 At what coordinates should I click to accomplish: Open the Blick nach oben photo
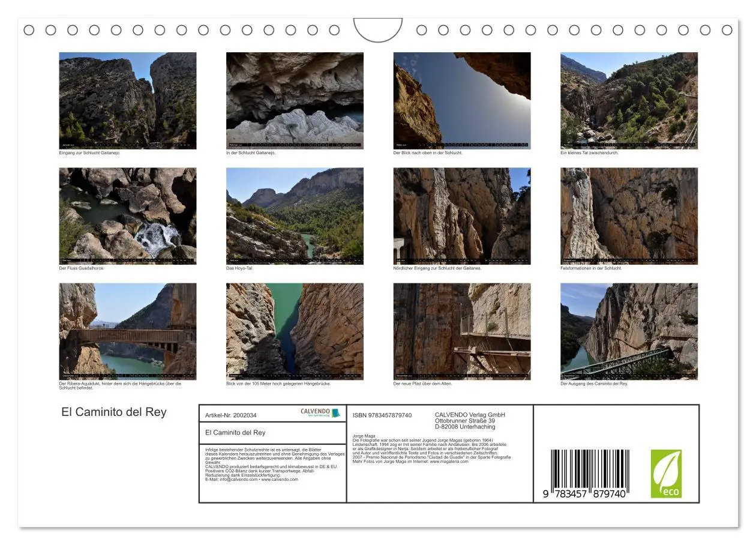point(462,100)
